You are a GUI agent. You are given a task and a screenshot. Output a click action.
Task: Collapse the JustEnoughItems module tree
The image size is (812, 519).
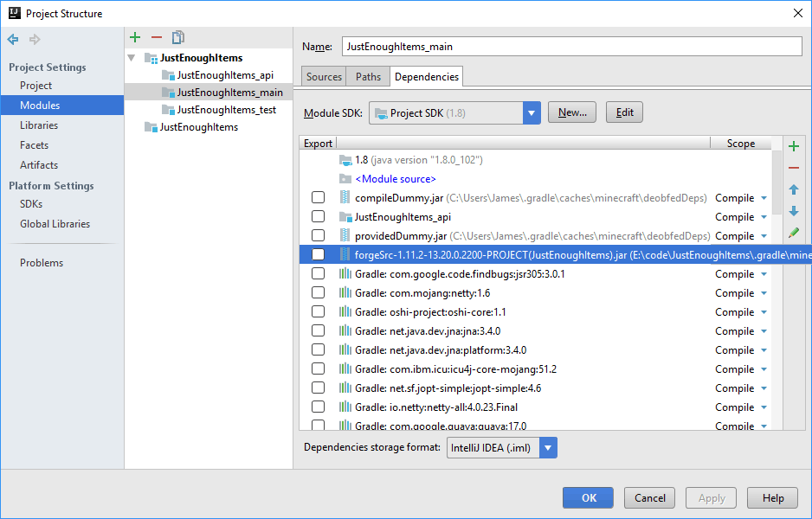point(132,58)
